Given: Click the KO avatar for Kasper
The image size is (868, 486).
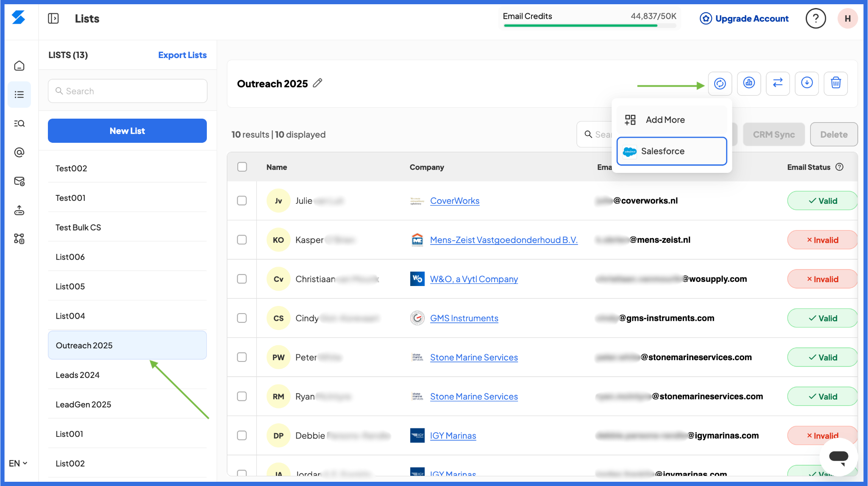Looking at the screenshot, I should coord(278,240).
